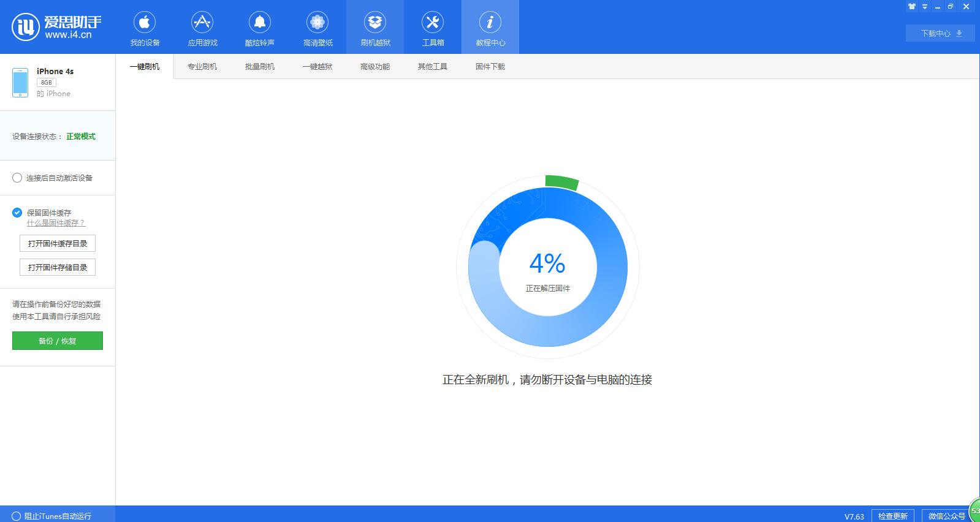980x522 pixels.
Task: Open 刷机越狱 flash and jailbreak section
Action: click(x=375, y=28)
